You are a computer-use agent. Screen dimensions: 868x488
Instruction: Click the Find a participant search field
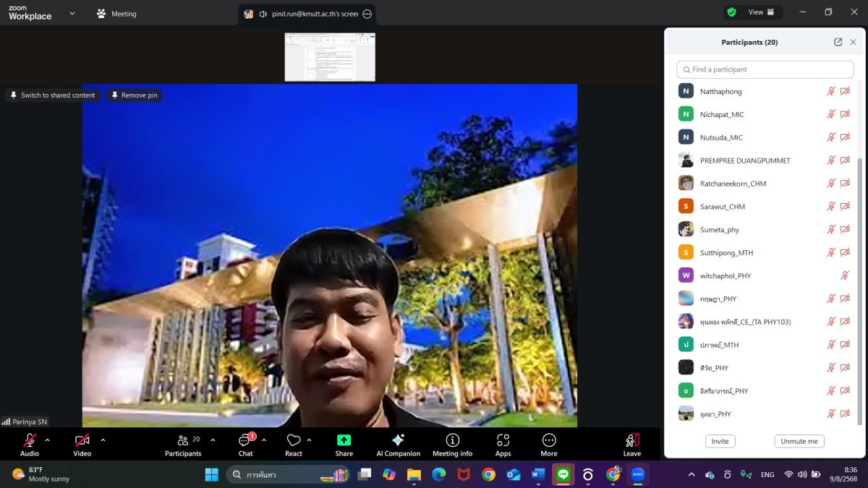(x=765, y=69)
